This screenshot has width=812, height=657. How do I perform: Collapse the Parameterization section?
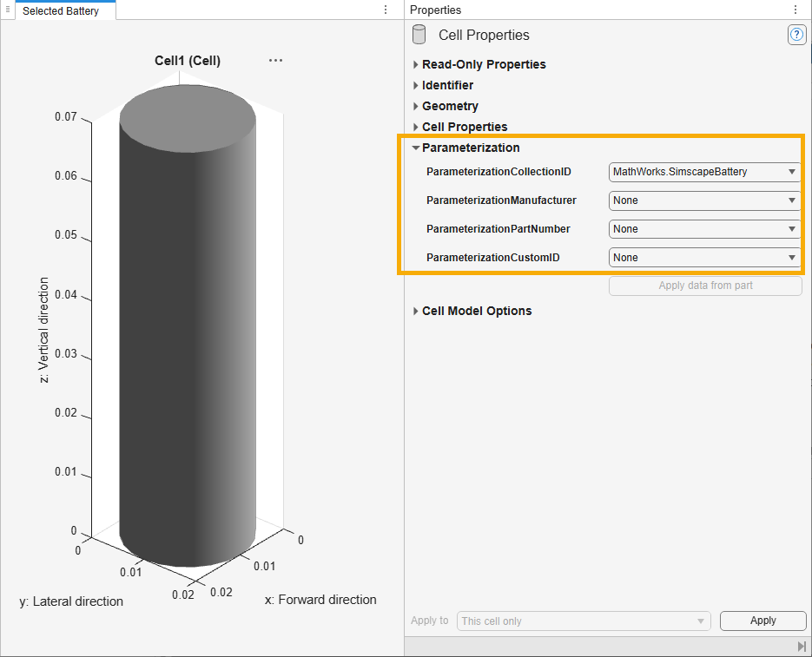415,148
